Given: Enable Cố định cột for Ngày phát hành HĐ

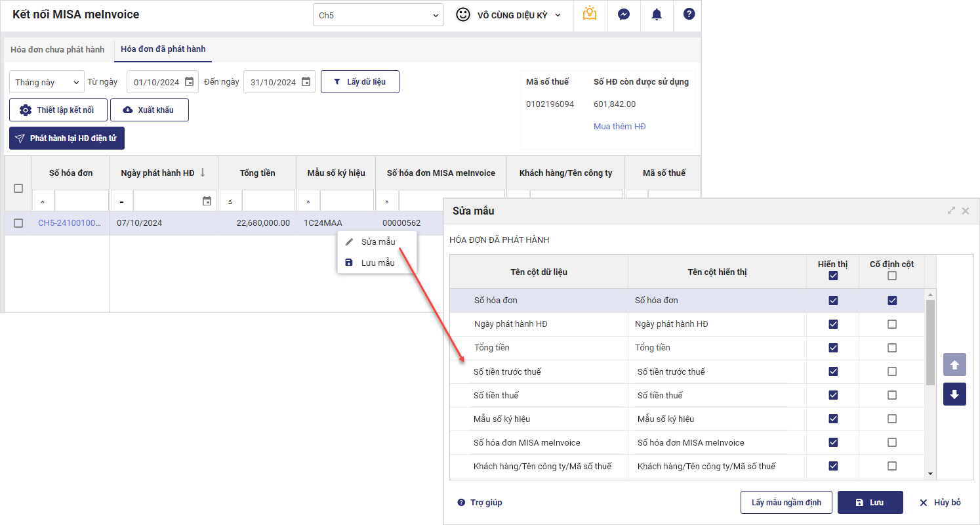Looking at the screenshot, I should click(892, 324).
